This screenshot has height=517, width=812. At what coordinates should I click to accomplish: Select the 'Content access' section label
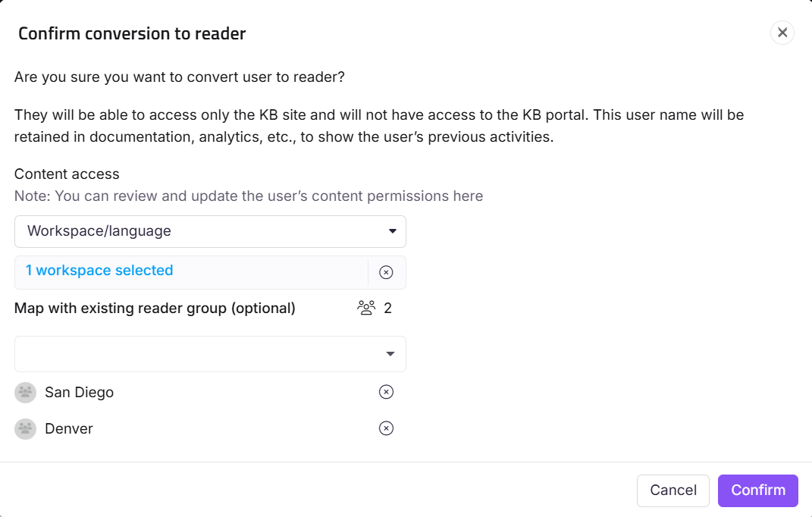coord(67,174)
